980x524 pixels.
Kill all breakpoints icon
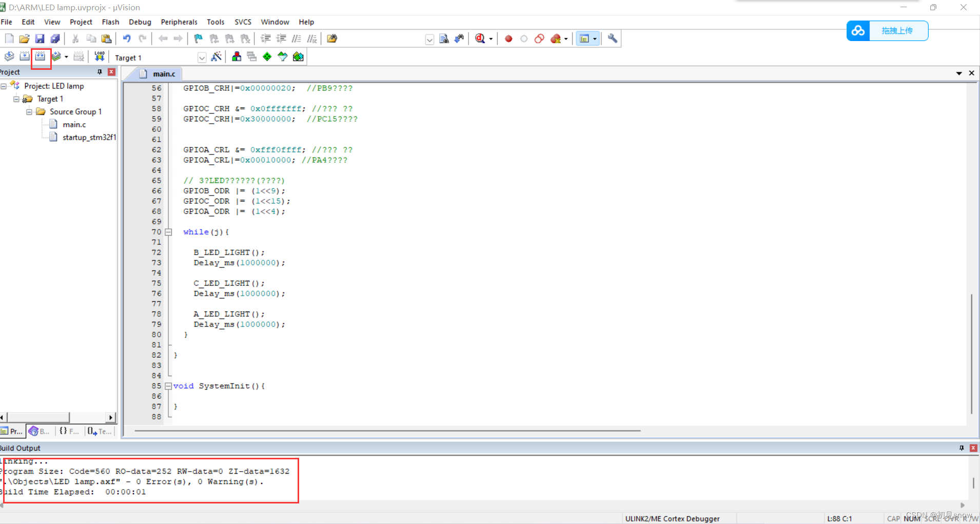point(556,38)
